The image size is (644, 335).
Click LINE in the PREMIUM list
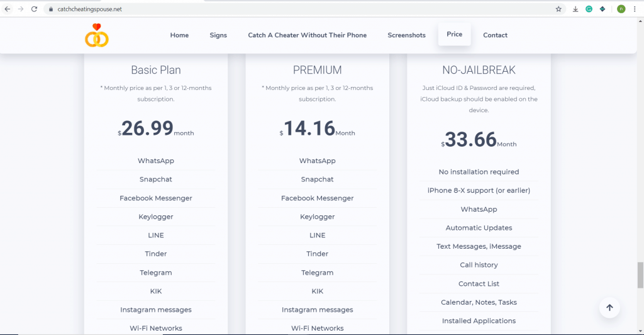(317, 235)
